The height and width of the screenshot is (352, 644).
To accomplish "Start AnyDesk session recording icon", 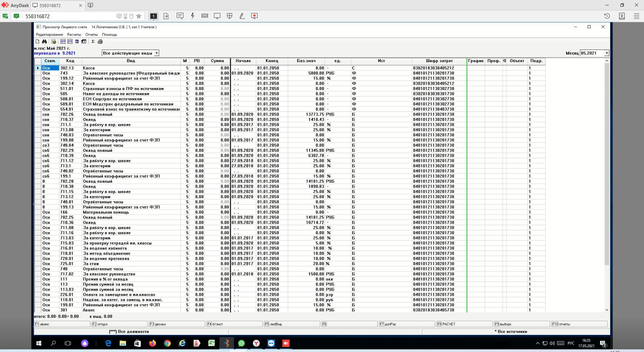I will pyautogui.click(x=254, y=16).
